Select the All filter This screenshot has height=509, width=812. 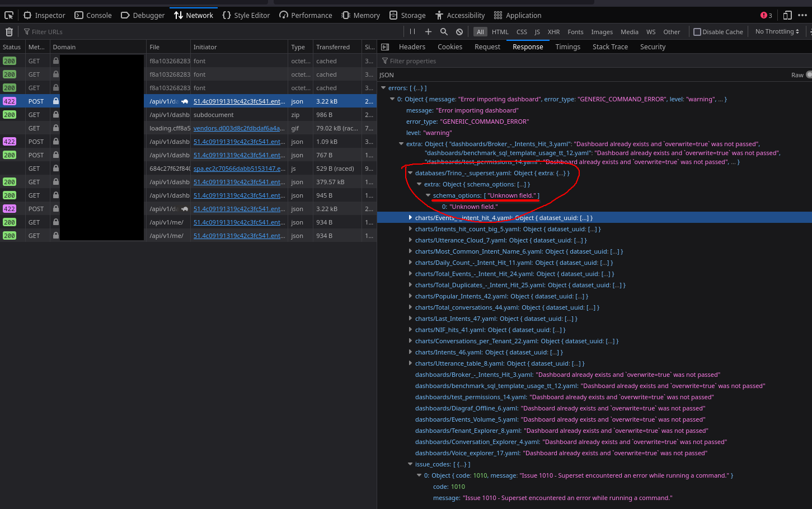480,32
